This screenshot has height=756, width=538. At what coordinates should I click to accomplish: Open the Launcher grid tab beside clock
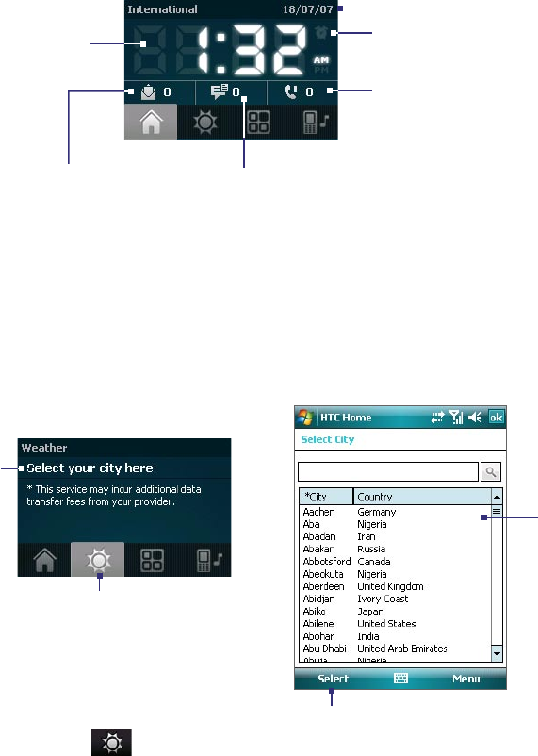click(x=258, y=122)
